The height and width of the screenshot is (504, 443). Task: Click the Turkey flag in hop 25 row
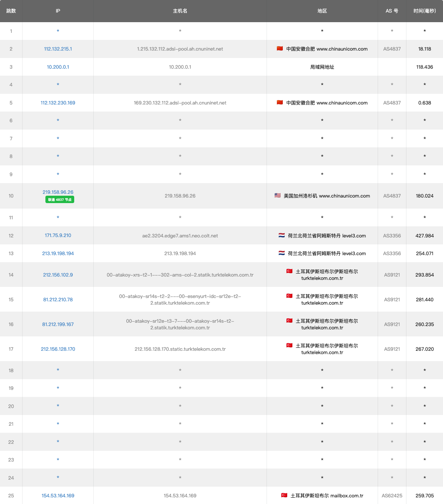pos(284,495)
